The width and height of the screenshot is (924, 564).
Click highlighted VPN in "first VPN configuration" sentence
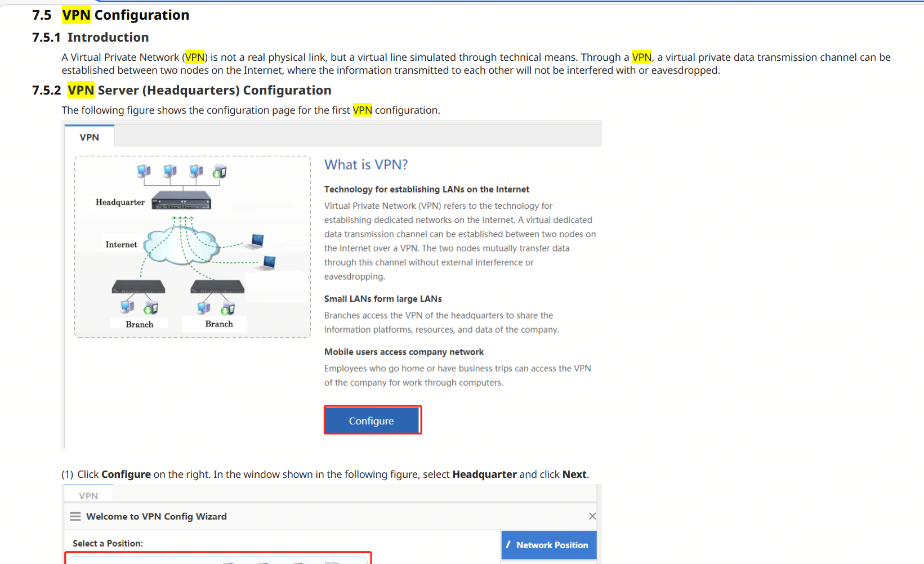[x=362, y=110]
